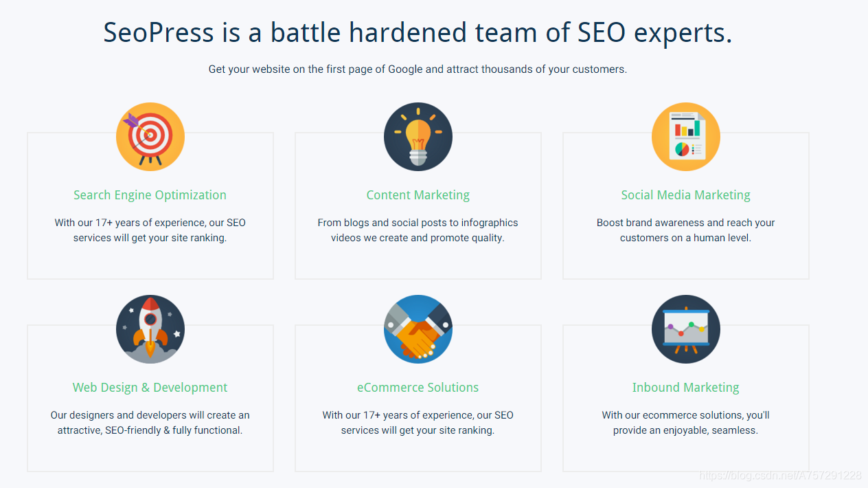The image size is (868, 488).
Task: Click the SeoPress battle hardened team headline
Action: click(418, 32)
